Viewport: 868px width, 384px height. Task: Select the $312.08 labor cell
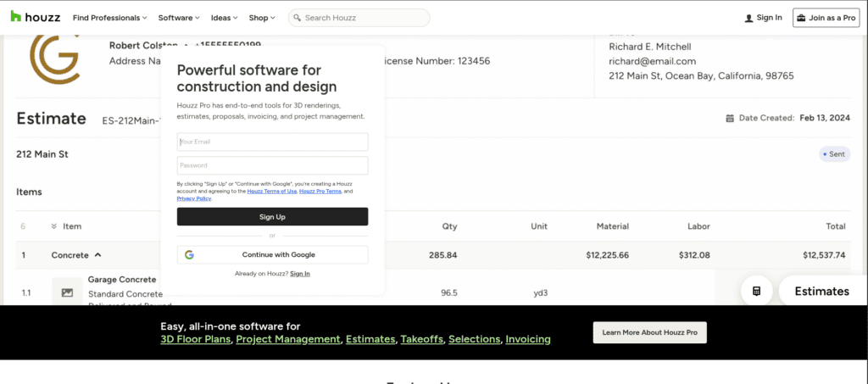(x=694, y=255)
